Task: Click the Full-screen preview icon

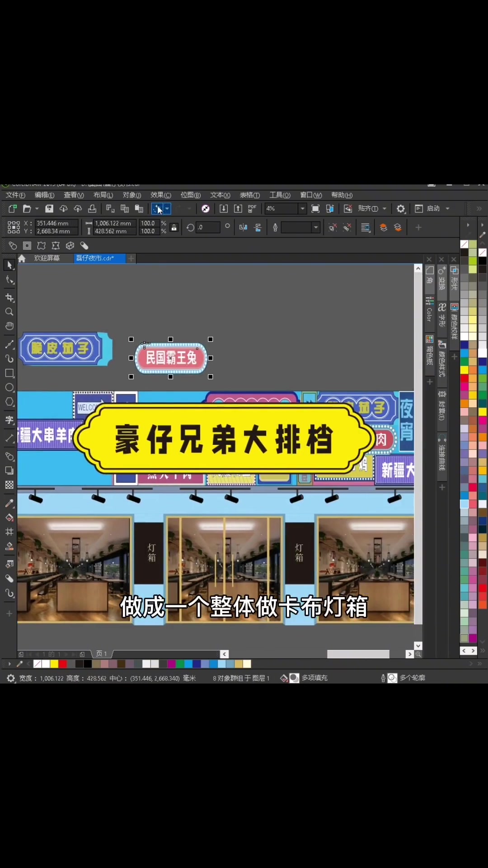Action: [315, 208]
